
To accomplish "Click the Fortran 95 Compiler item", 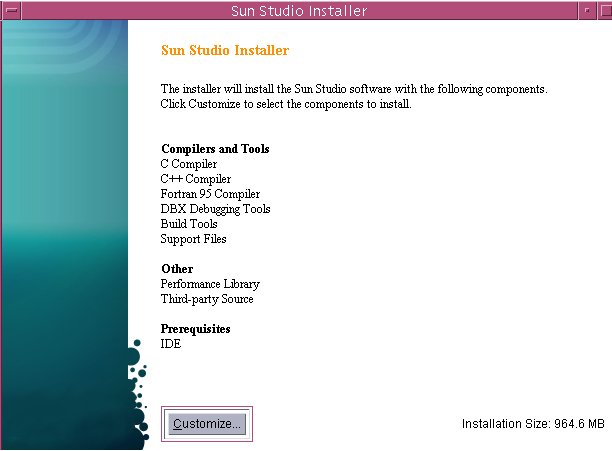I will tap(210, 194).
